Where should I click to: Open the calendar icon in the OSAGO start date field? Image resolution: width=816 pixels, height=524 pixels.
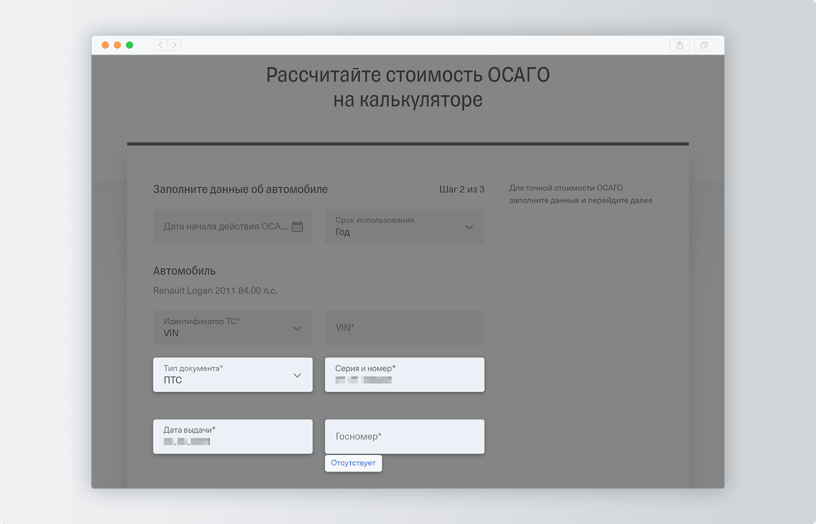click(x=297, y=226)
